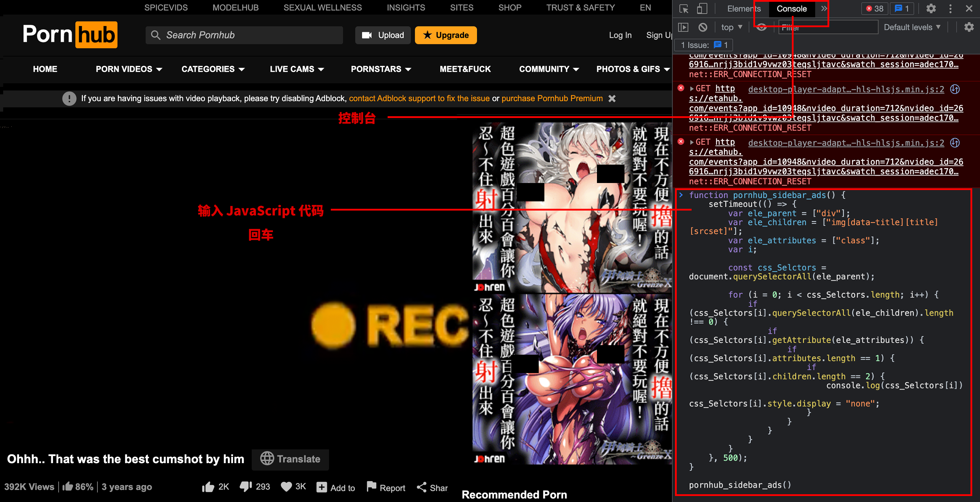Screen dimensions: 980x502
Task: Open the SHOP top link
Action: [x=510, y=8]
